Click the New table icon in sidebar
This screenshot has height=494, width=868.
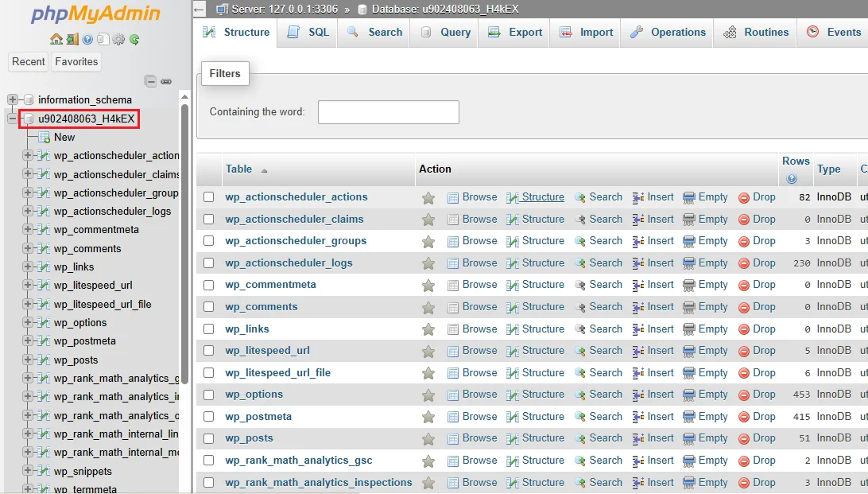(45, 138)
